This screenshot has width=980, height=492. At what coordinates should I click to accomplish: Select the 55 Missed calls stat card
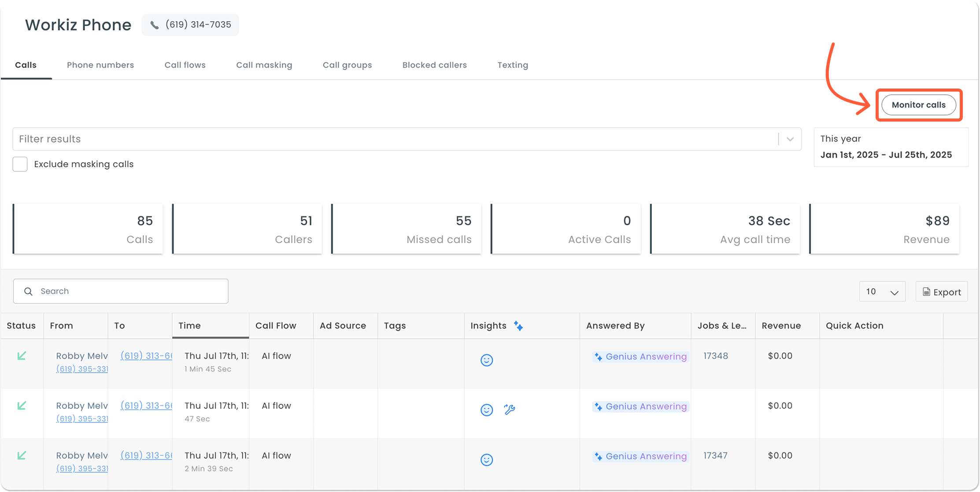406,229
